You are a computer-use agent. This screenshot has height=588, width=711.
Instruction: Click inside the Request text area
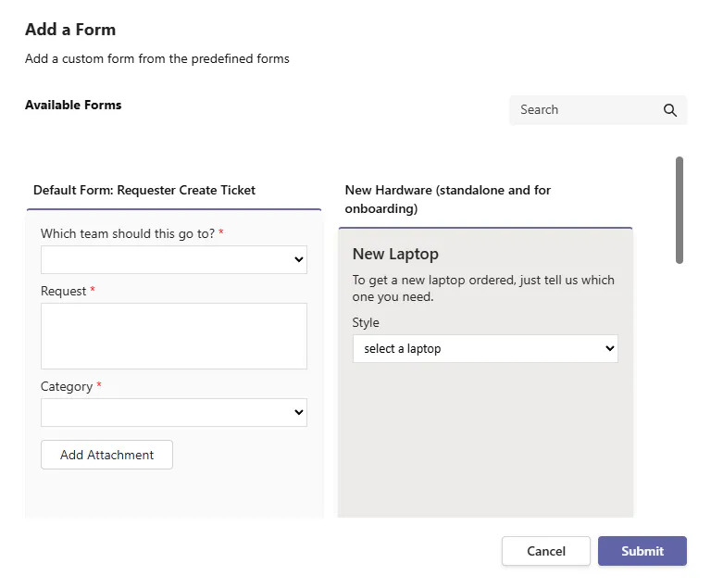174,336
